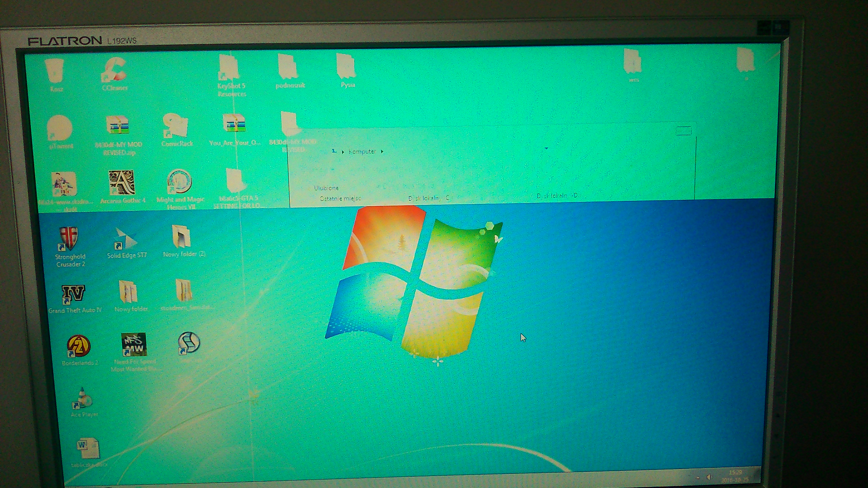Select the You_Are_Your_O... archive file
Image resolution: width=868 pixels, height=488 pixels.
pyautogui.click(x=234, y=124)
